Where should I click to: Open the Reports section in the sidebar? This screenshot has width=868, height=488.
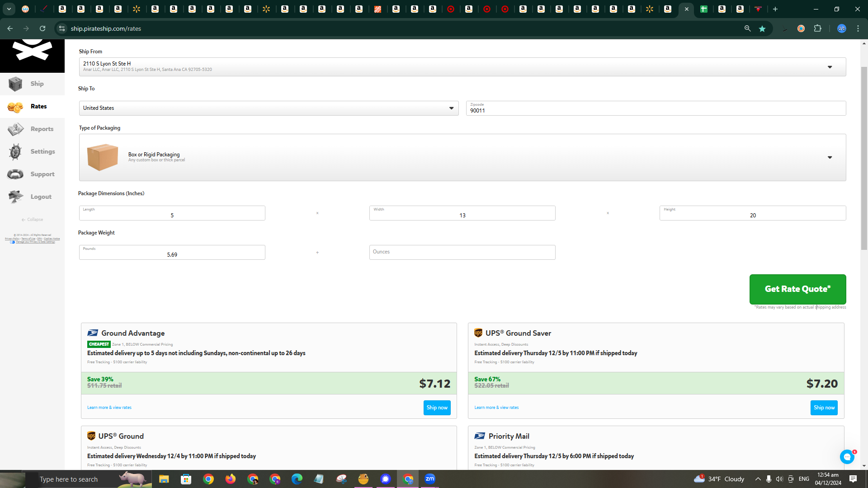(x=32, y=129)
